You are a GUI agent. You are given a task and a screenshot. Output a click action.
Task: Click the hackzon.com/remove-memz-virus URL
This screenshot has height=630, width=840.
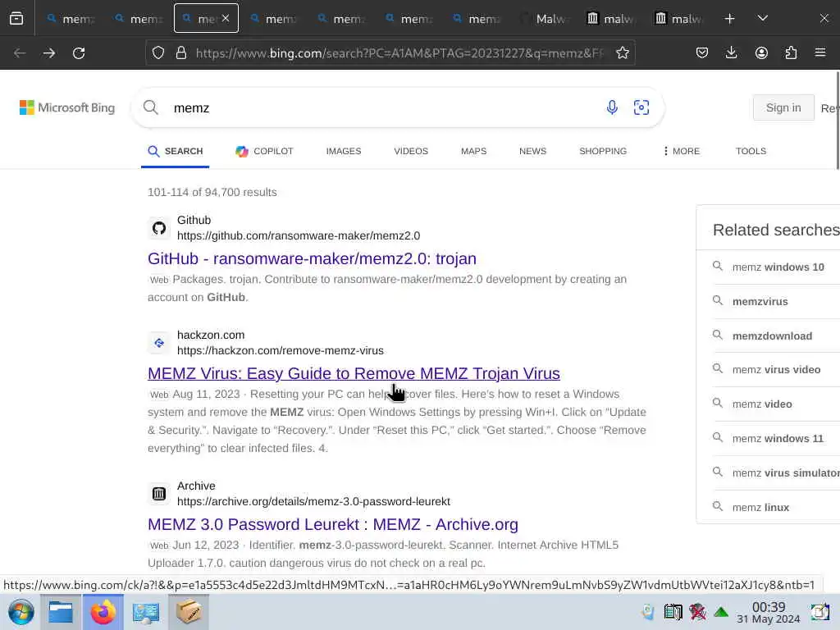281,350
